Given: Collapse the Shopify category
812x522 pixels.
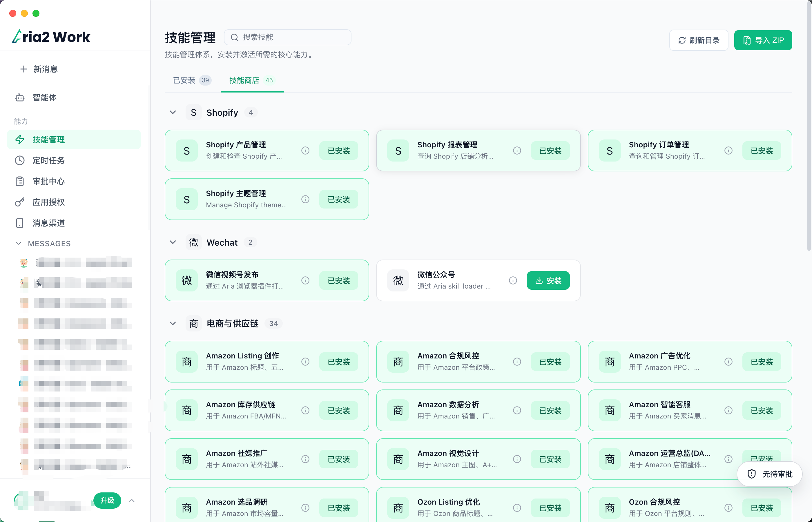Looking at the screenshot, I should [173, 112].
